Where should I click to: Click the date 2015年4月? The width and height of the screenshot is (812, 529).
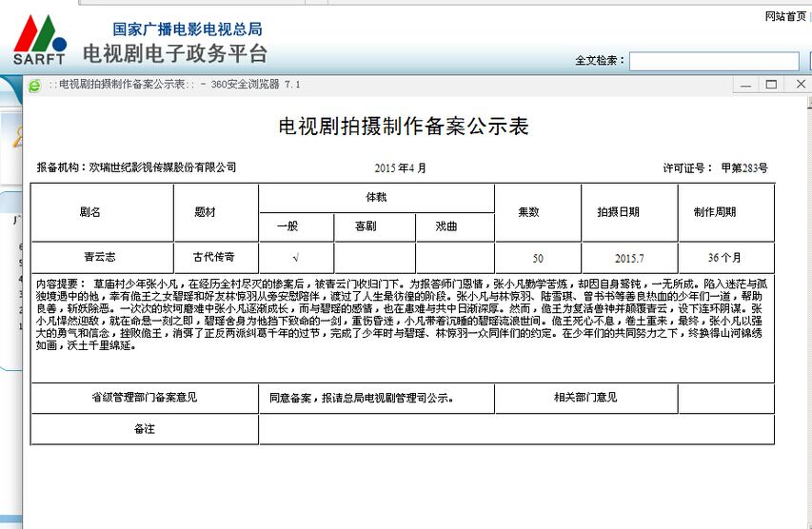coord(401,168)
